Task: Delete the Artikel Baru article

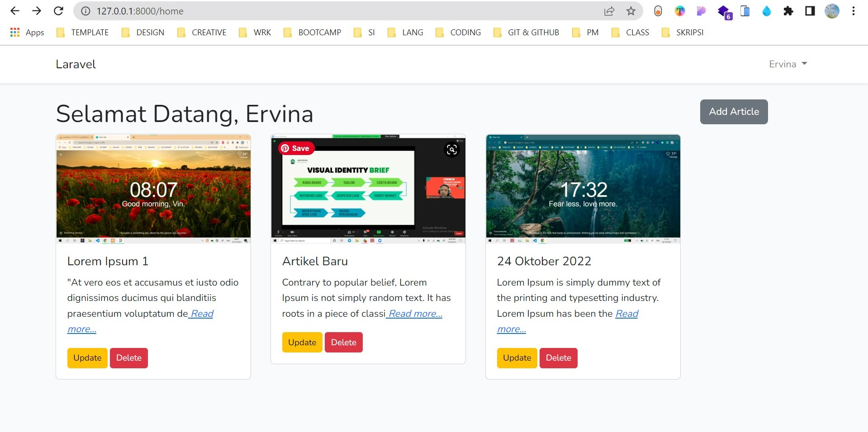Action: click(x=343, y=342)
